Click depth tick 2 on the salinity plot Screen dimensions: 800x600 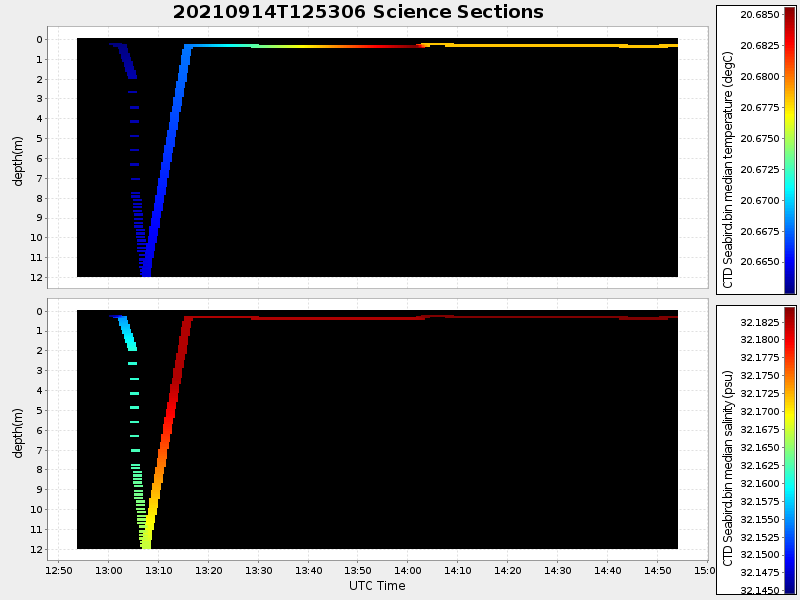click(x=39, y=351)
